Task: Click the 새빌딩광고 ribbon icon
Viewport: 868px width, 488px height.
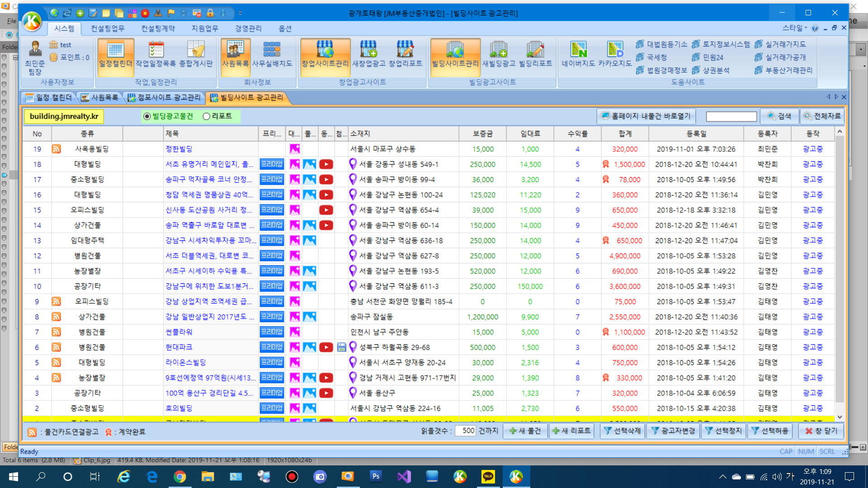Action: [x=498, y=54]
